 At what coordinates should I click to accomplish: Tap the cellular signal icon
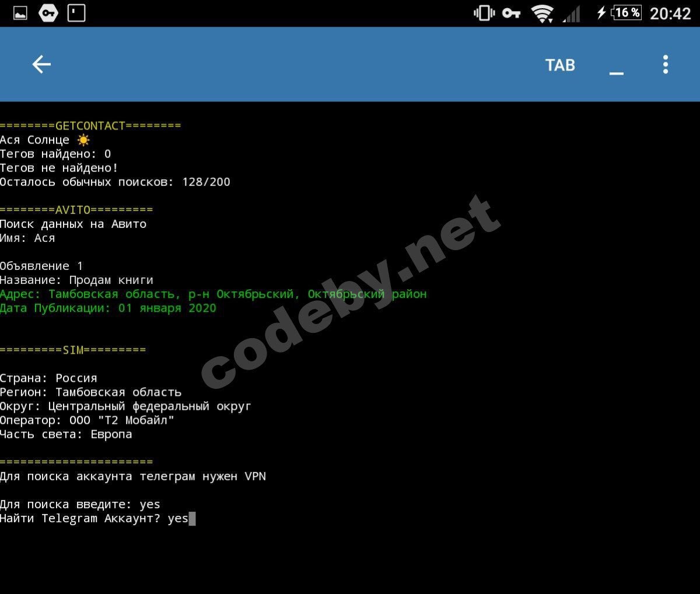pyautogui.click(x=572, y=13)
